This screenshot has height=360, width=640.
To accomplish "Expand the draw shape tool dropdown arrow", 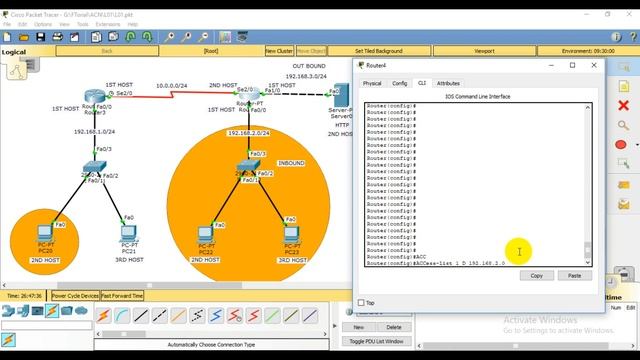I will 637,145.
